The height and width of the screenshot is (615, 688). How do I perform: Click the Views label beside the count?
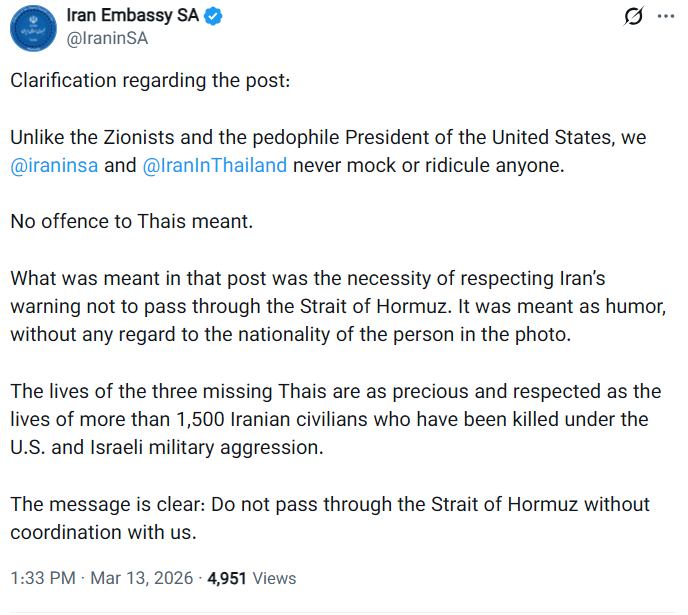tap(275, 578)
